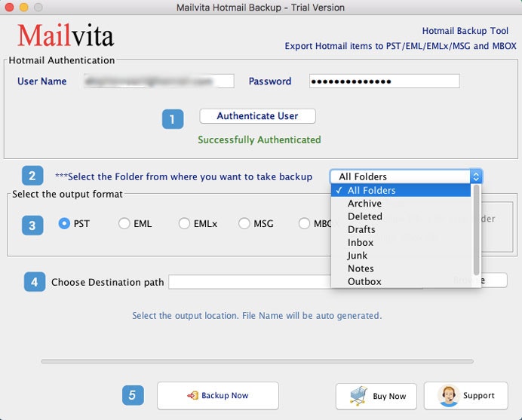Click the shopping cart icon

(x=358, y=396)
